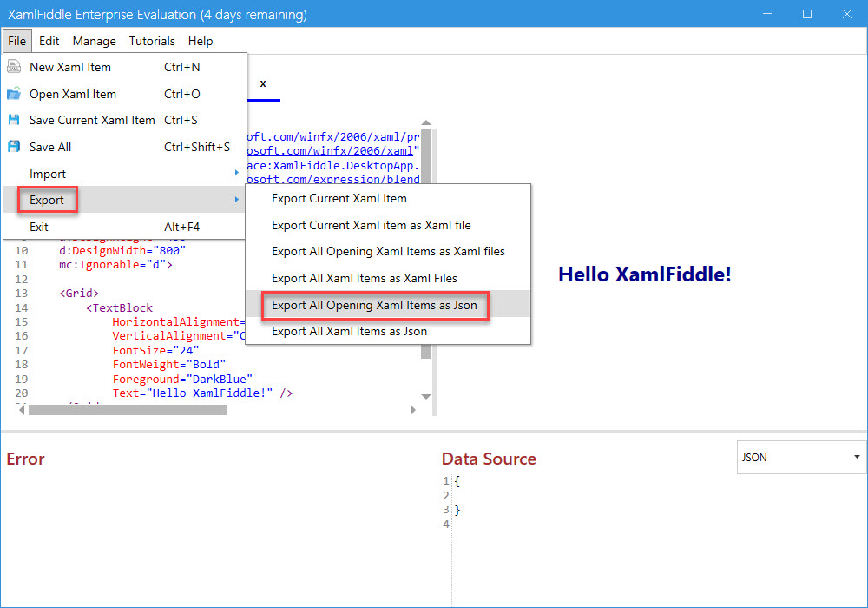Click the Open Xaml Item folder icon
The image size is (868, 608).
(14, 94)
